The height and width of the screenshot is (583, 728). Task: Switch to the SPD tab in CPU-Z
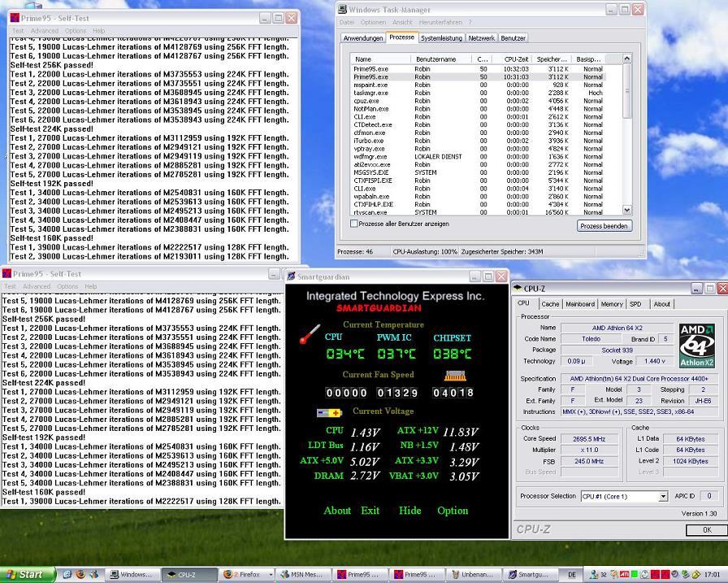[635, 304]
